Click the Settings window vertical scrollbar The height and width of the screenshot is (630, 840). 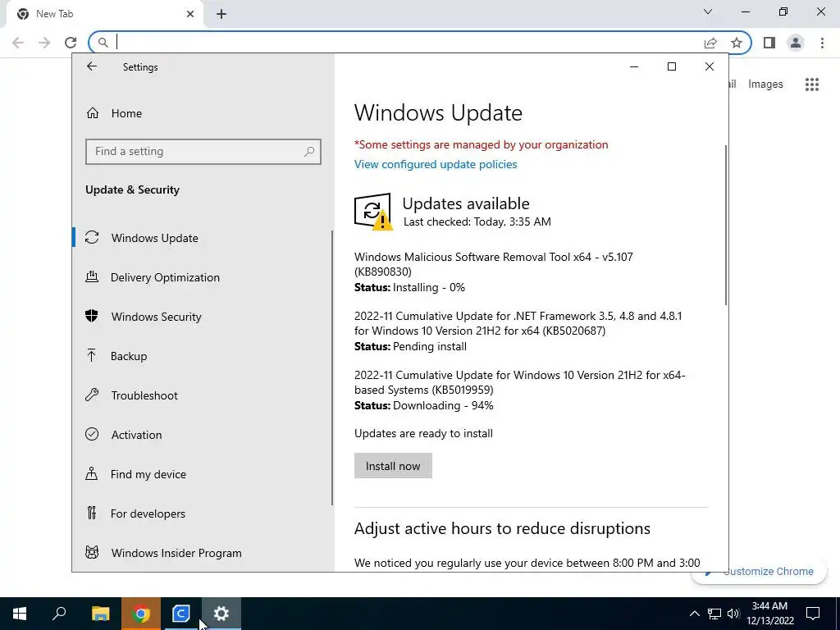(726, 225)
